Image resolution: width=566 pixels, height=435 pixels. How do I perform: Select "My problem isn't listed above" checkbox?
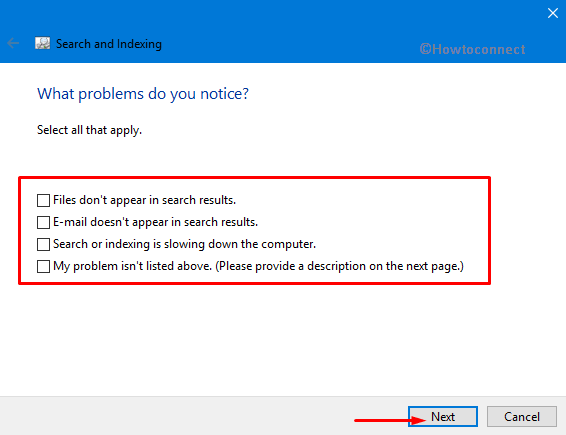coord(43,266)
